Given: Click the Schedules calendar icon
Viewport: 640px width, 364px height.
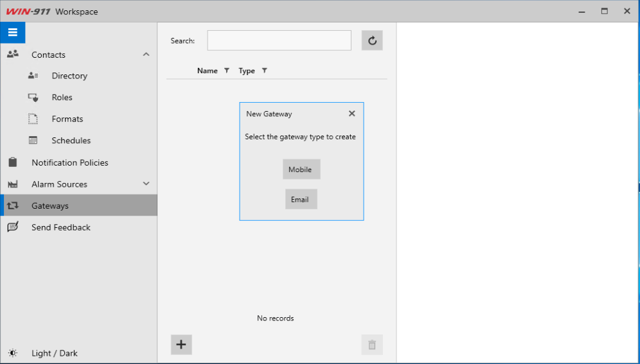Looking at the screenshot, I should (33, 140).
